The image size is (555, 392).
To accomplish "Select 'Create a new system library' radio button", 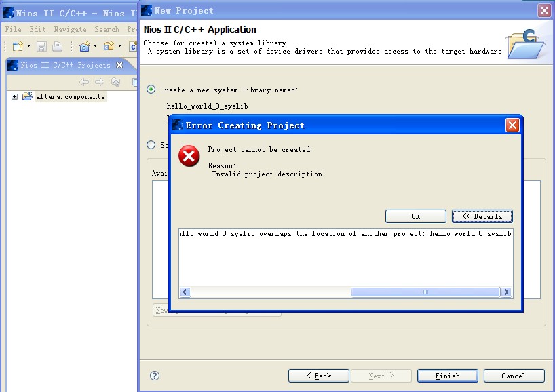I will pos(151,90).
